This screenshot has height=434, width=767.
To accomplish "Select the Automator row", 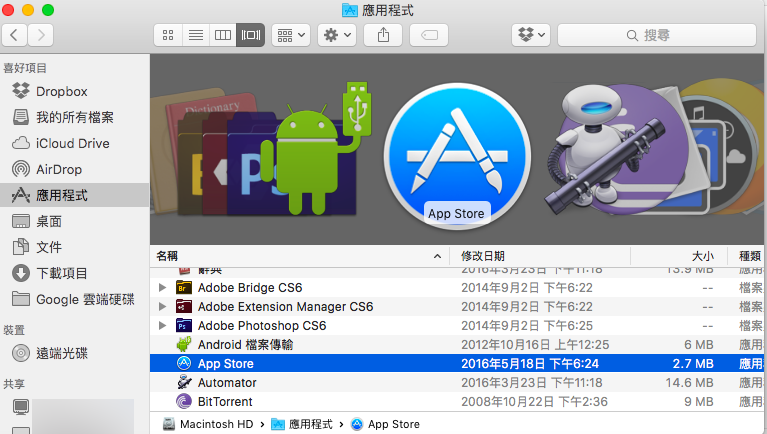I will [x=458, y=383].
